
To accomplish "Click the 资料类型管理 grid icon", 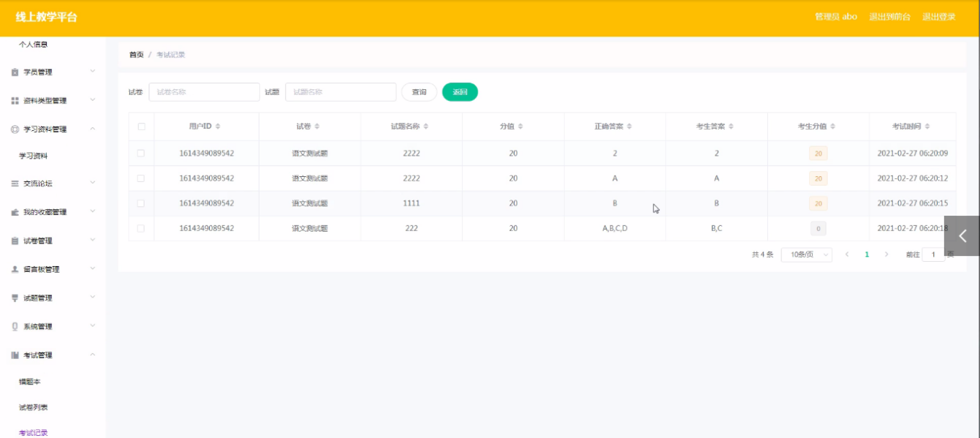I will coord(15,101).
